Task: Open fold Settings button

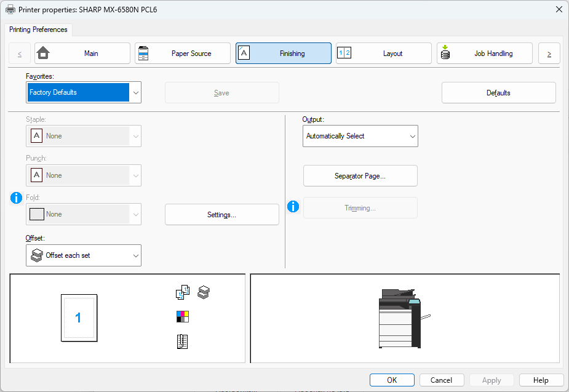Action: tap(221, 215)
